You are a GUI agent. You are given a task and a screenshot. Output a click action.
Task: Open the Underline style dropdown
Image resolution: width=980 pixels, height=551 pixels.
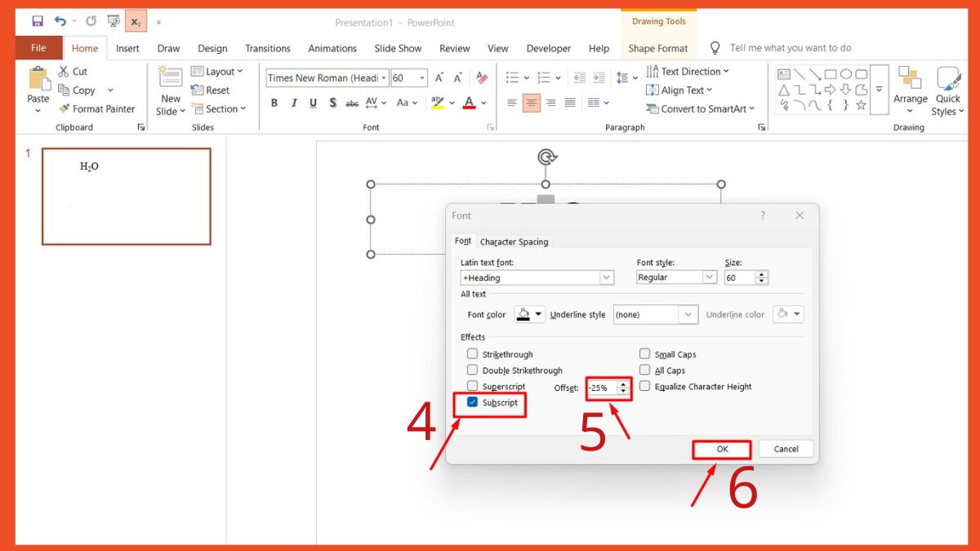689,314
